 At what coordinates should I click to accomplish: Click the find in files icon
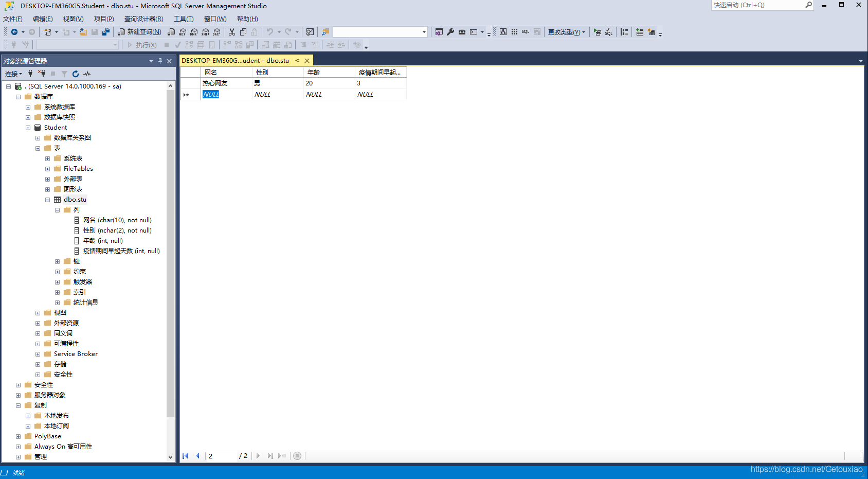[325, 32]
